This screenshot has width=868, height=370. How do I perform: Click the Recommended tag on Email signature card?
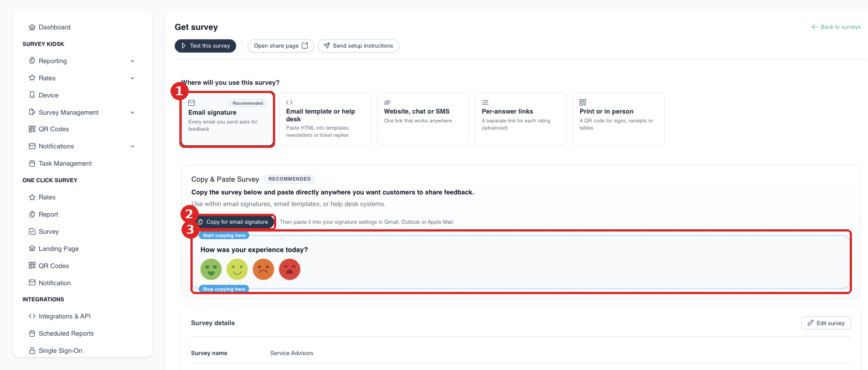pyautogui.click(x=247, y=103)
